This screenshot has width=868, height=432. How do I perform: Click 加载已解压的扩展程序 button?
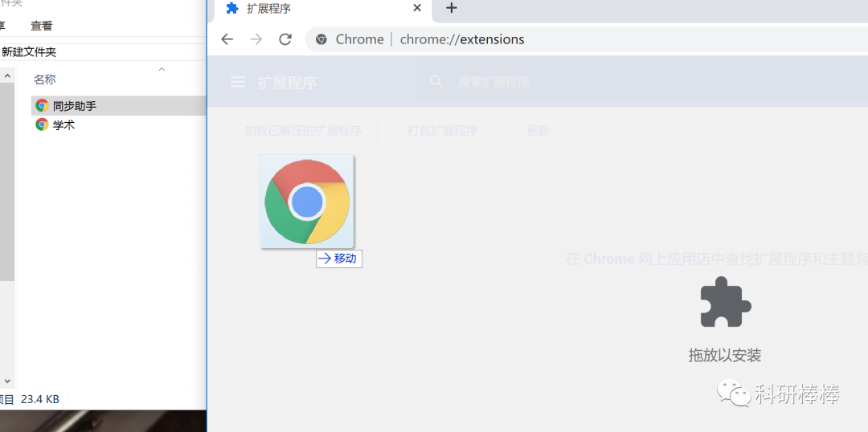pos(303,131)
